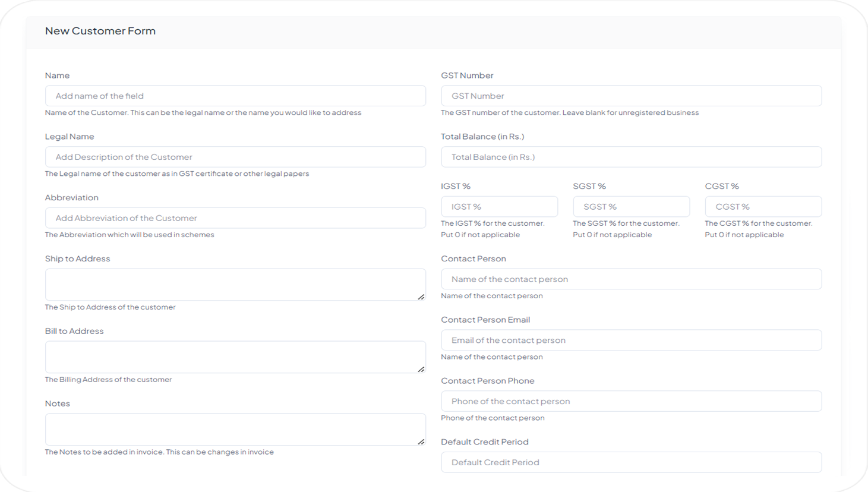The image size is (868, 492).
Task: Click the Total Balance (in Rs.) field
Action: coord(631,157)
